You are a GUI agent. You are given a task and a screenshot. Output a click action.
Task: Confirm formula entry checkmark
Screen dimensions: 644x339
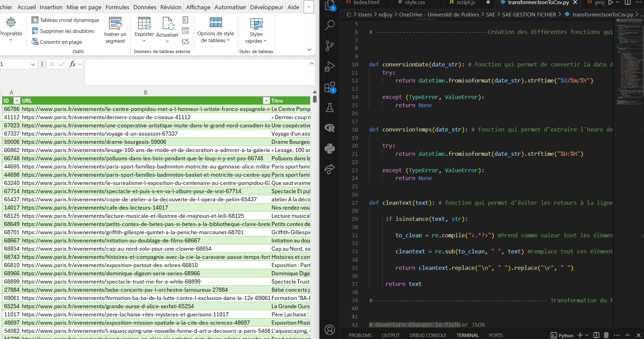coord(62,64)
